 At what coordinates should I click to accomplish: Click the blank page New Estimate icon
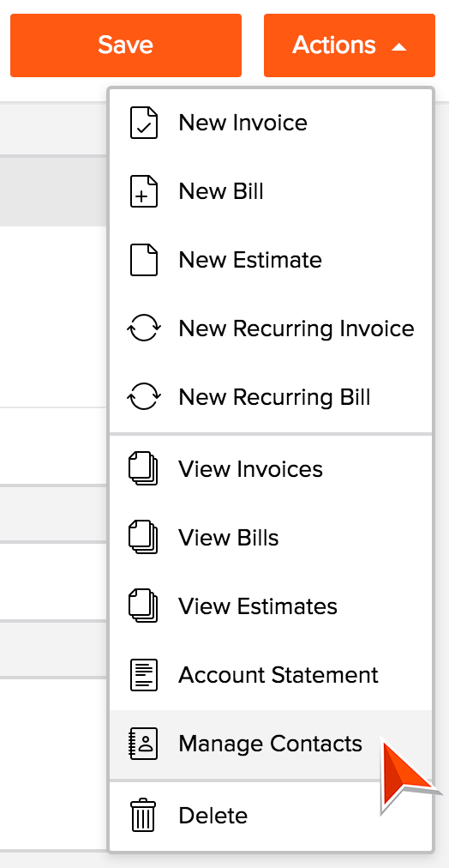[144, 260]
